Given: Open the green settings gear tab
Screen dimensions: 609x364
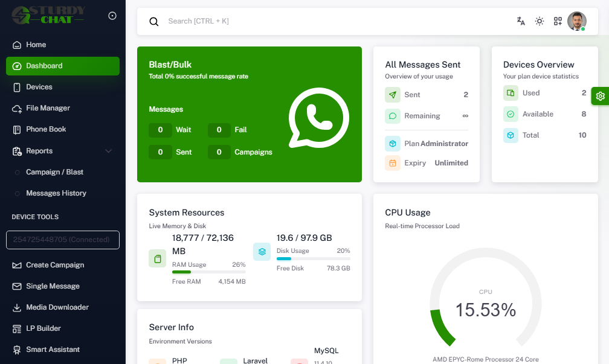Looking at the screenshot, I should [x=600, y=96].
